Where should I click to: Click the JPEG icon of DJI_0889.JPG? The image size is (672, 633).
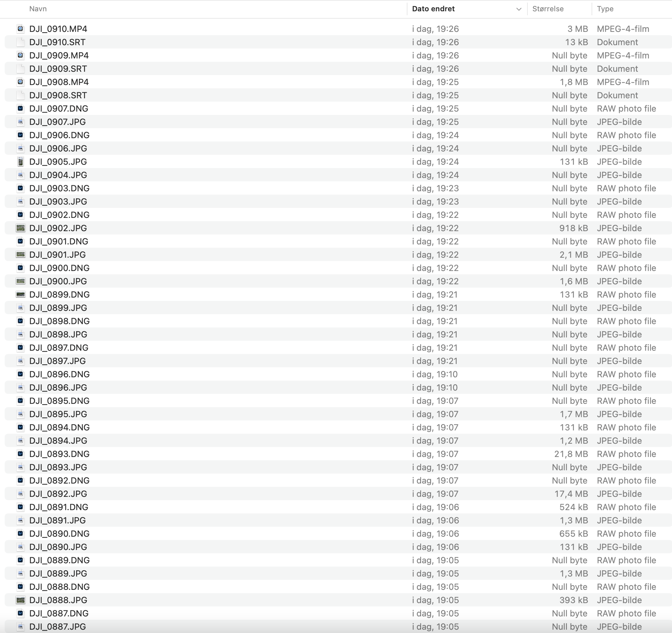click(x=21, y=574)
